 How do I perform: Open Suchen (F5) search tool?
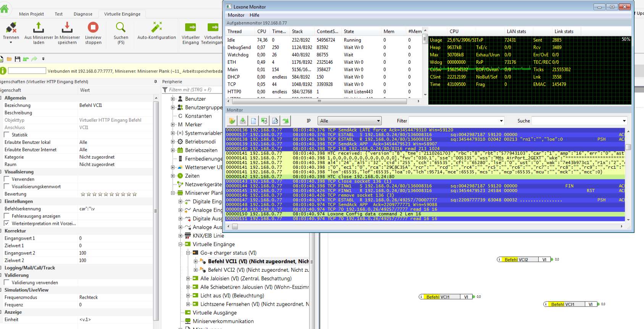click(x=121, y=28)
